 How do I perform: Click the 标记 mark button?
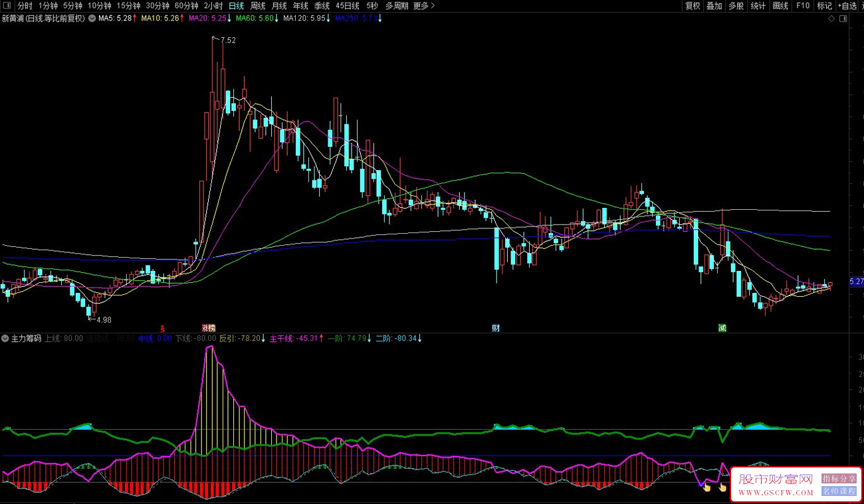[x=824, y=5]
